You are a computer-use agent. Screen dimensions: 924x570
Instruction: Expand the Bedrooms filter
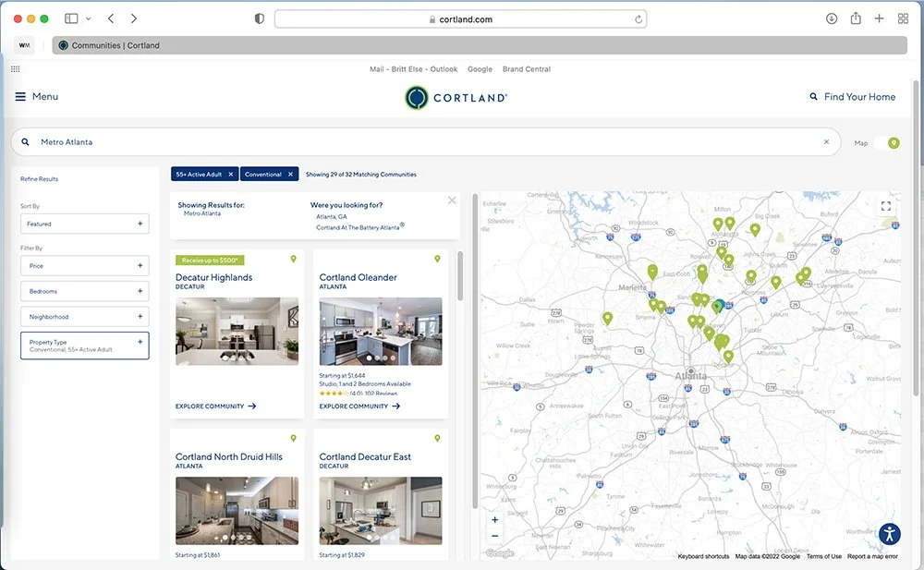85,291
